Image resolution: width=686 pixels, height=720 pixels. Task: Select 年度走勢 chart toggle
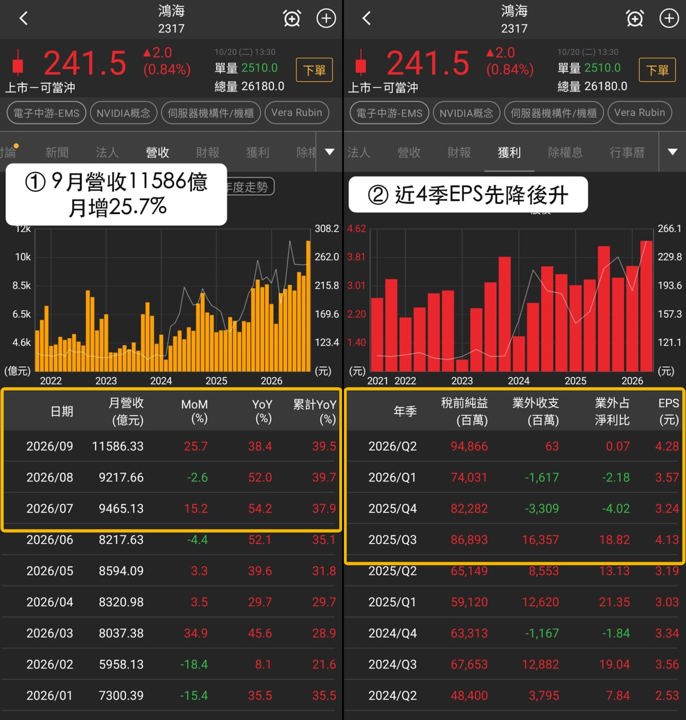251,186
